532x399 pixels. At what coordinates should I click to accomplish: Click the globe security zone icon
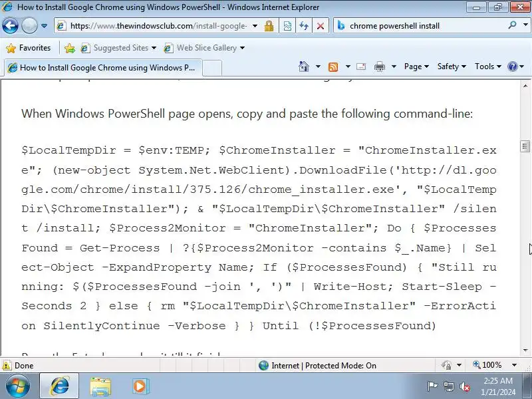[263, 365]
